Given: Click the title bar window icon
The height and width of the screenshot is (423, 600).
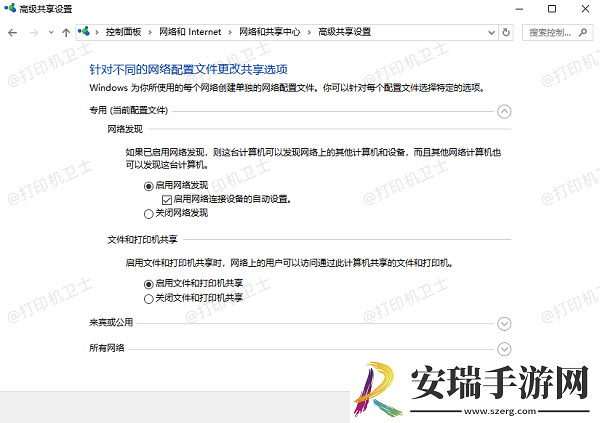Looking at the screenshot, I should [10, 8].
